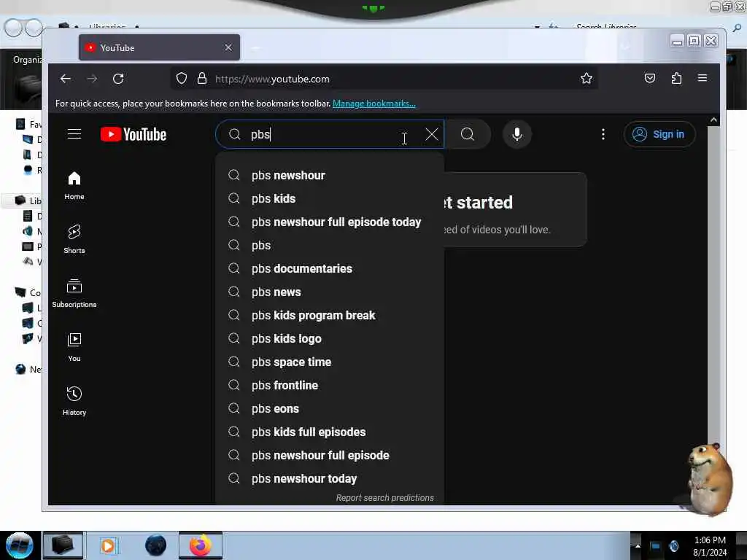Viewport: 747px width, 560px height.
Task: Open Manage bookmarks link
Action: tap(374, 104)
